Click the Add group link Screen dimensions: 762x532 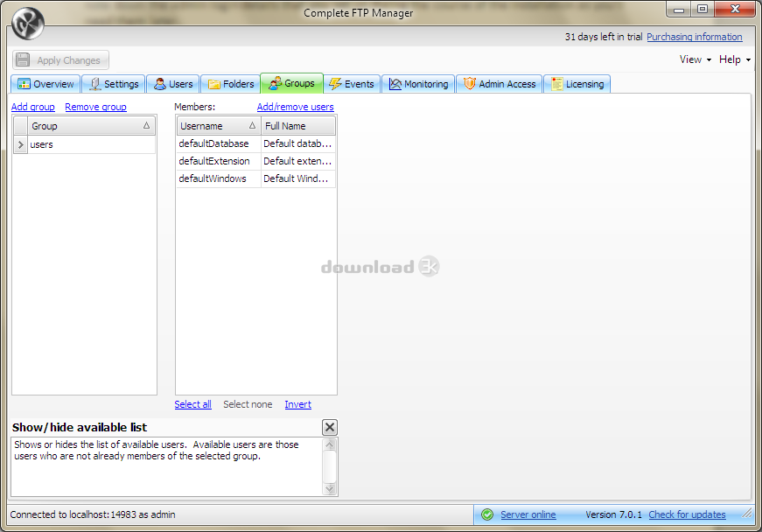click(33, 107)
